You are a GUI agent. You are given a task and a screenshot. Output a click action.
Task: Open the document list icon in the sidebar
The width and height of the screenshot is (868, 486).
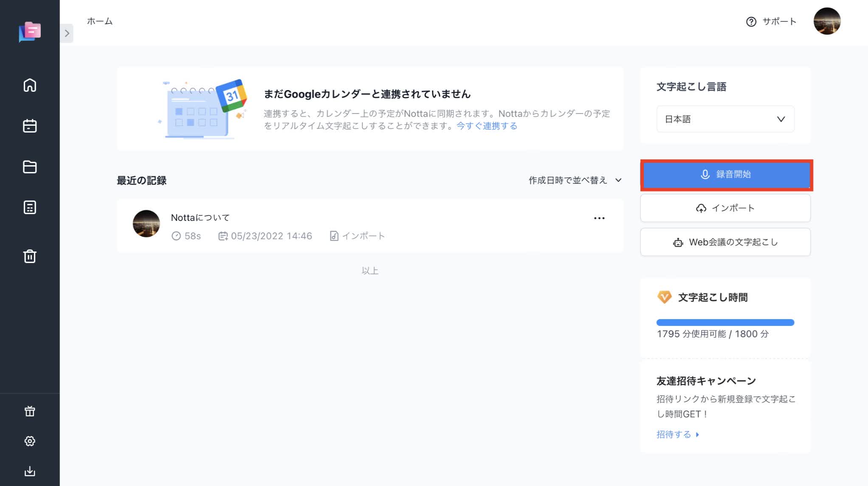[30, 207]
